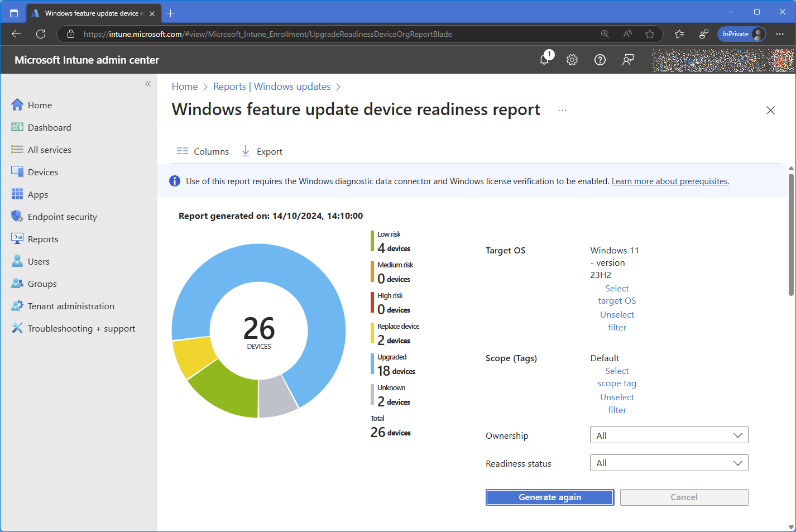Click Select target OS link
The height and width of the screenshot is (532, 796).
[x=617, y=295]
